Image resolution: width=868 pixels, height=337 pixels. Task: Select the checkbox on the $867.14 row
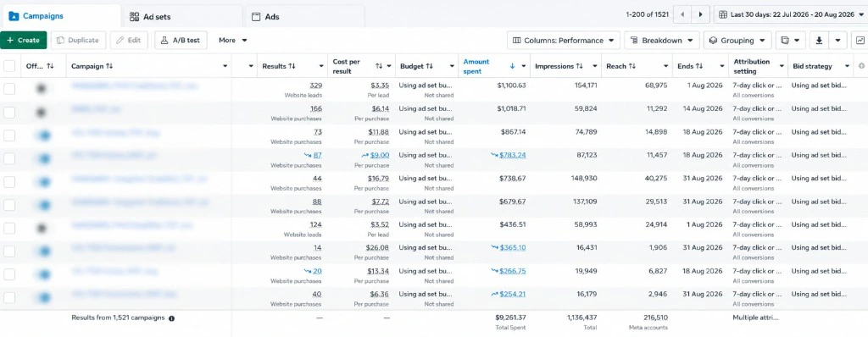click(9, 135)
